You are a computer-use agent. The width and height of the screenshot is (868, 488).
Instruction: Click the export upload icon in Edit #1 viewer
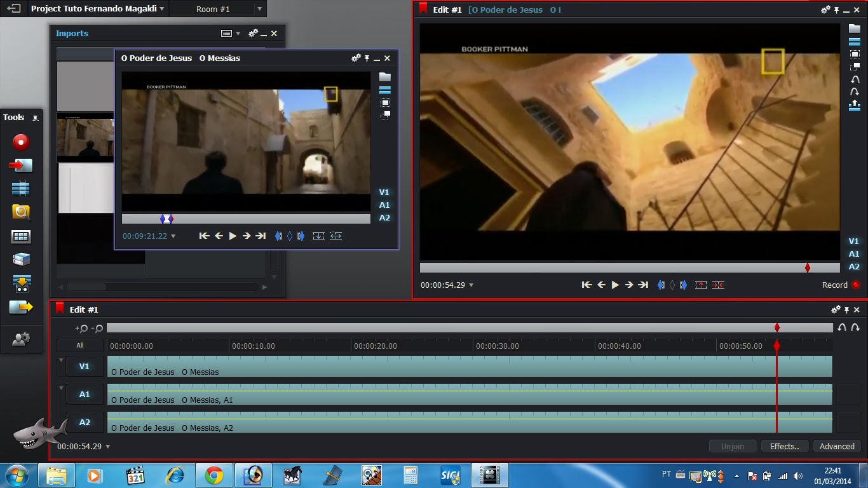tap(855, 105)
